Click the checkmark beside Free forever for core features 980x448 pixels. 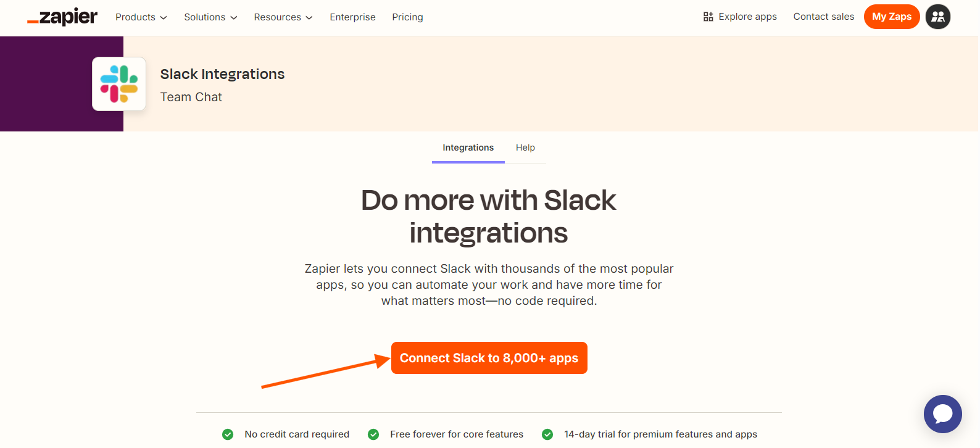373,434
